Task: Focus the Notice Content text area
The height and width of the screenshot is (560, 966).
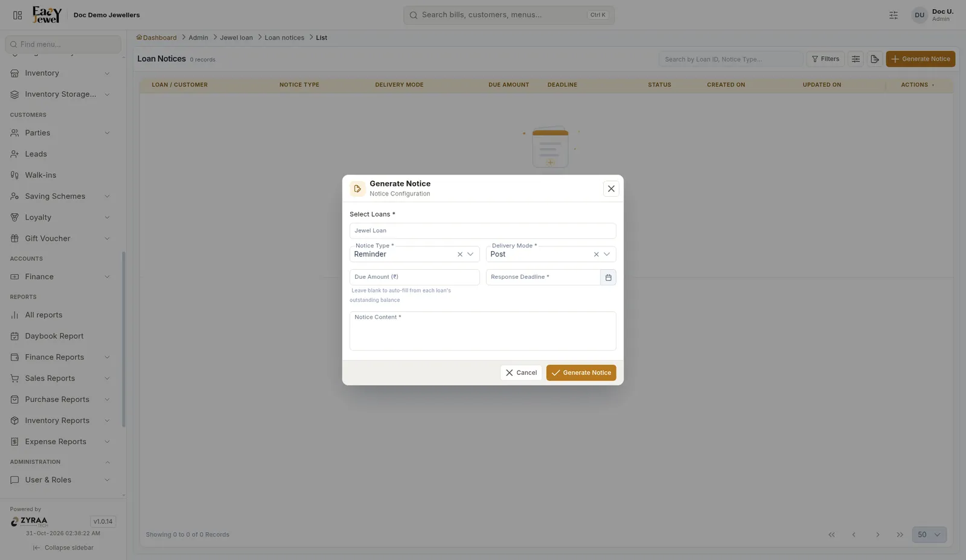Action: (482, 331)
